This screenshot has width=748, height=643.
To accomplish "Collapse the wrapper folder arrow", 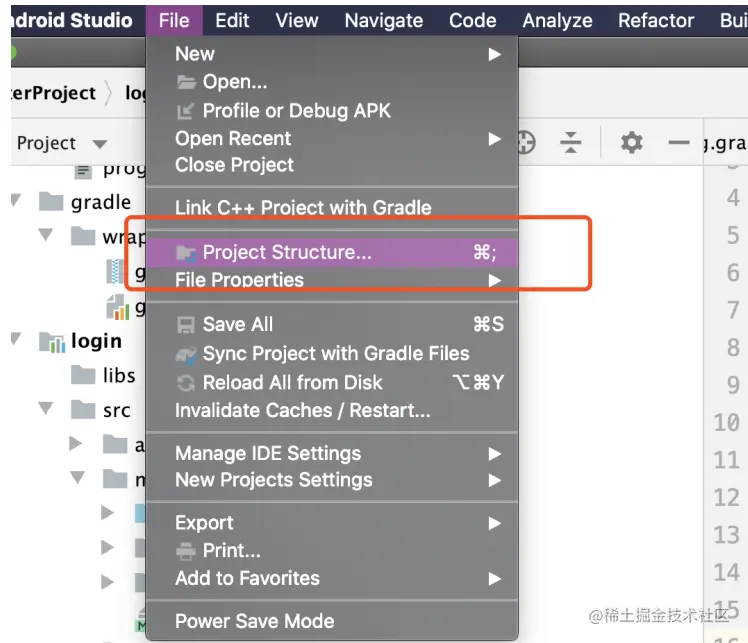I will coord(46,235).
